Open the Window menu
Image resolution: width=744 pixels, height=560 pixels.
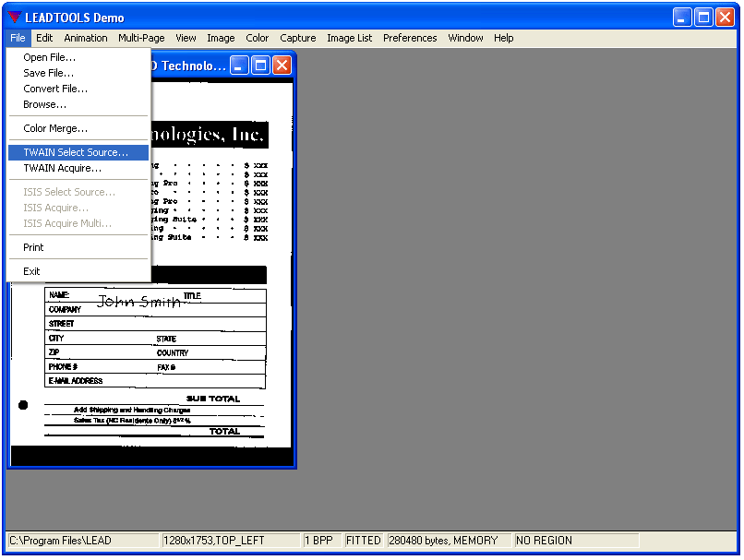point(465,38)
